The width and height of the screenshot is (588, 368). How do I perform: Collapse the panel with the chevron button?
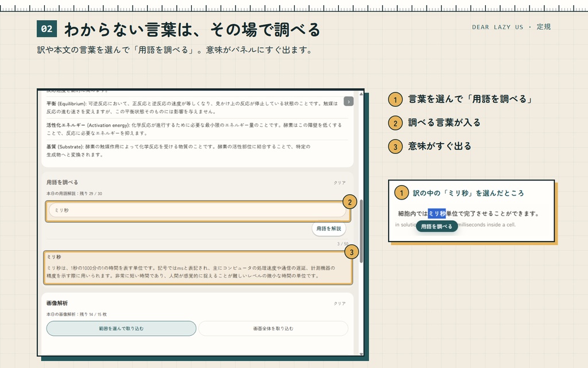point(349,101)
